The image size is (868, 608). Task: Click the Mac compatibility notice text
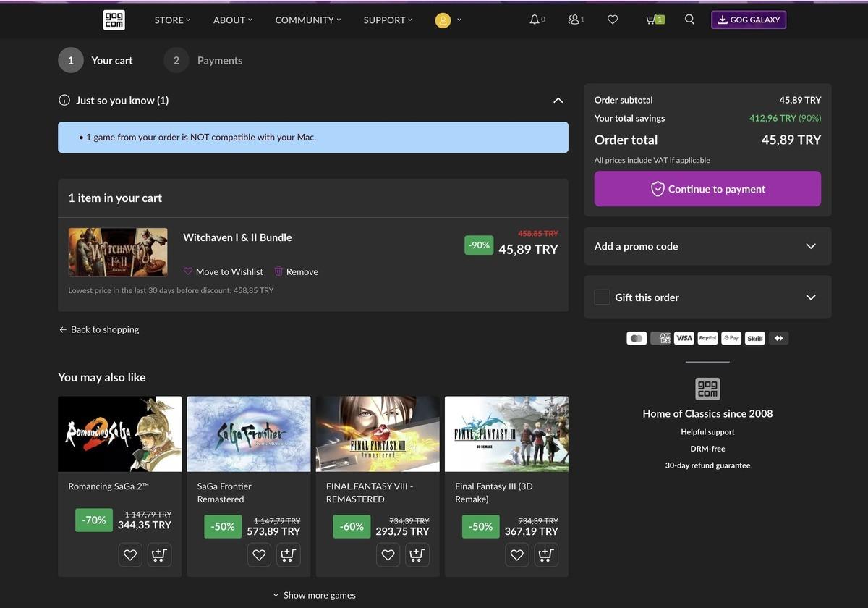coord(201,137)
